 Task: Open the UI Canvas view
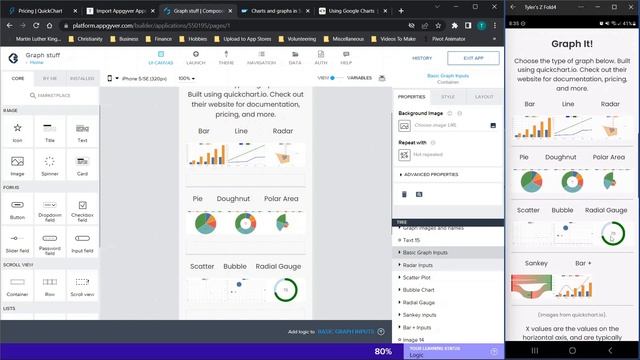pos(160,58)
